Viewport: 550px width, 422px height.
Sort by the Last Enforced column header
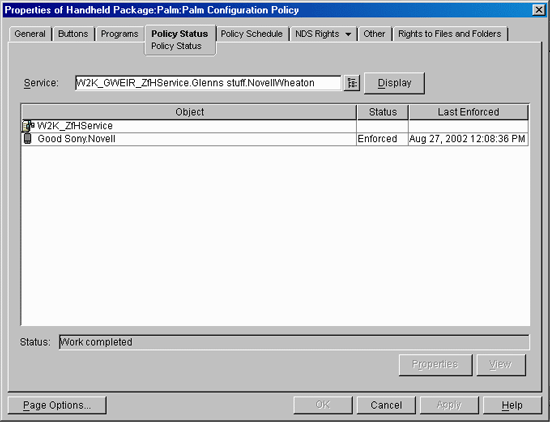click(x=468, y=112)
